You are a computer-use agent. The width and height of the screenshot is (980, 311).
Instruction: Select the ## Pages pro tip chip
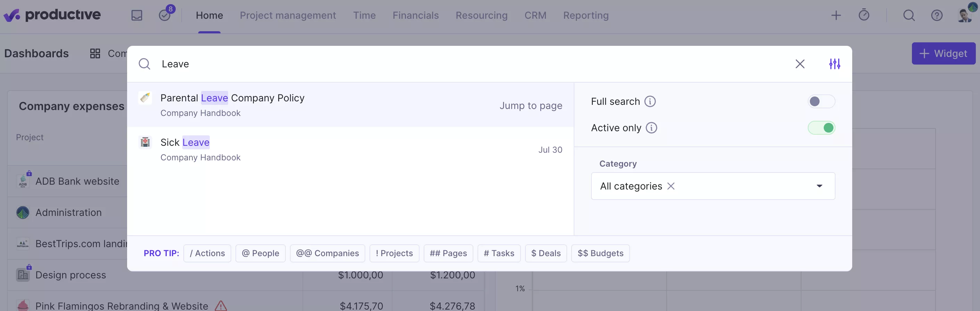click(x=448, y=253)
